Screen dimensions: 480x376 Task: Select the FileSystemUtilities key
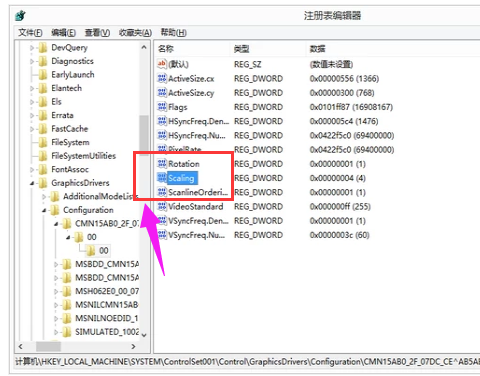coord(83,156)
